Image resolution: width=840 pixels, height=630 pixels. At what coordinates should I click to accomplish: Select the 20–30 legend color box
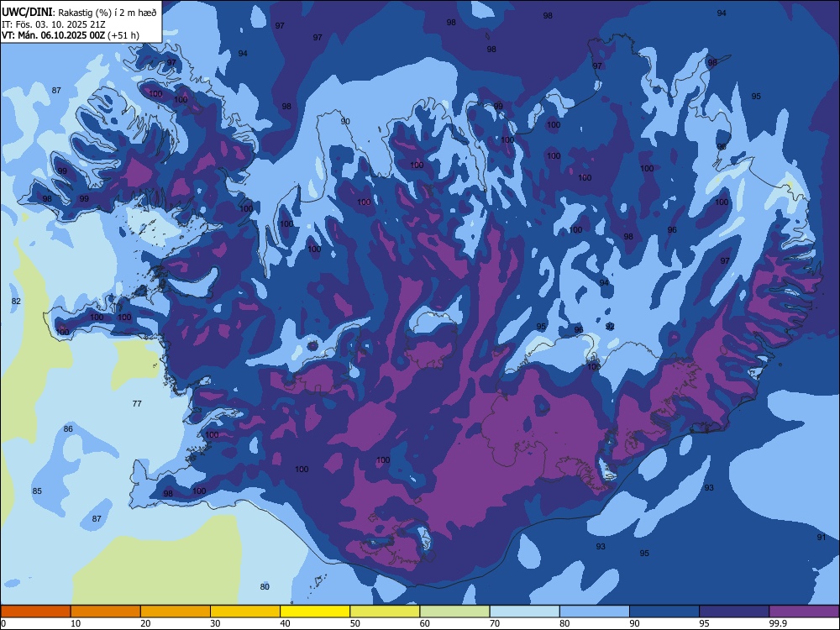(x=176, y=612)
